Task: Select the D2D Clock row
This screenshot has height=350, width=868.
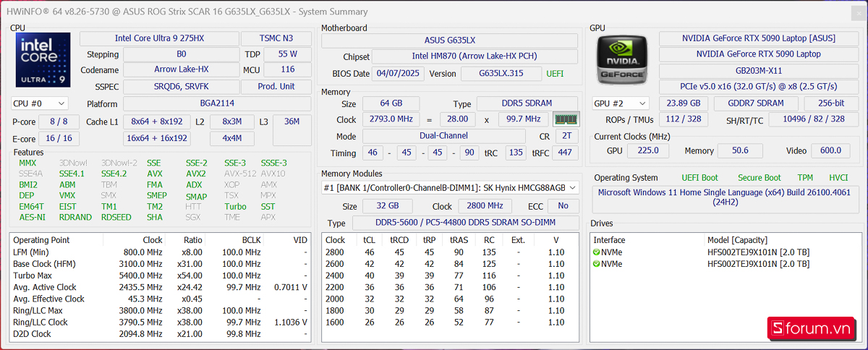Action: tap(160, 334)
